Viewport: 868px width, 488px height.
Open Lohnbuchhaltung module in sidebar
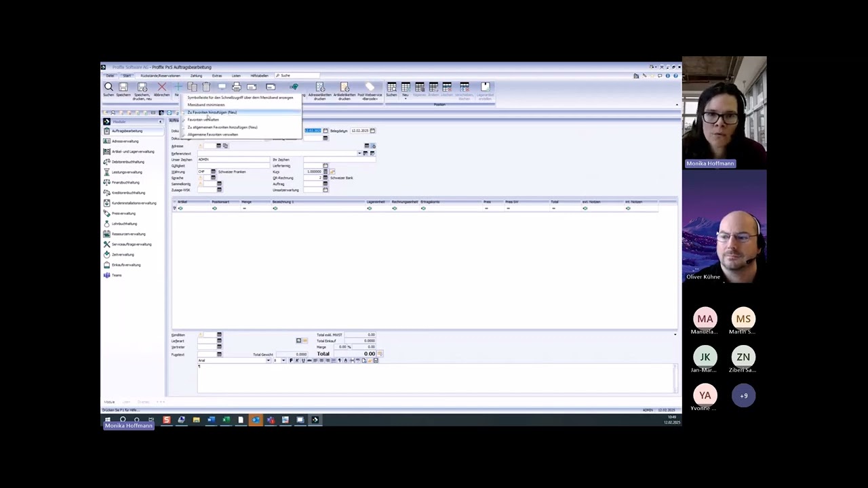[133, 224]
